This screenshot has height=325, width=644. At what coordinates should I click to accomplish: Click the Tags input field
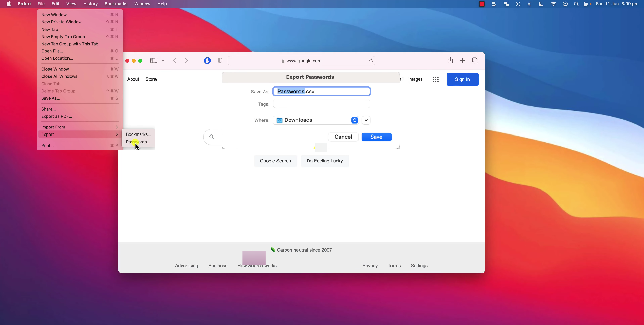click(x=322, y=104)
